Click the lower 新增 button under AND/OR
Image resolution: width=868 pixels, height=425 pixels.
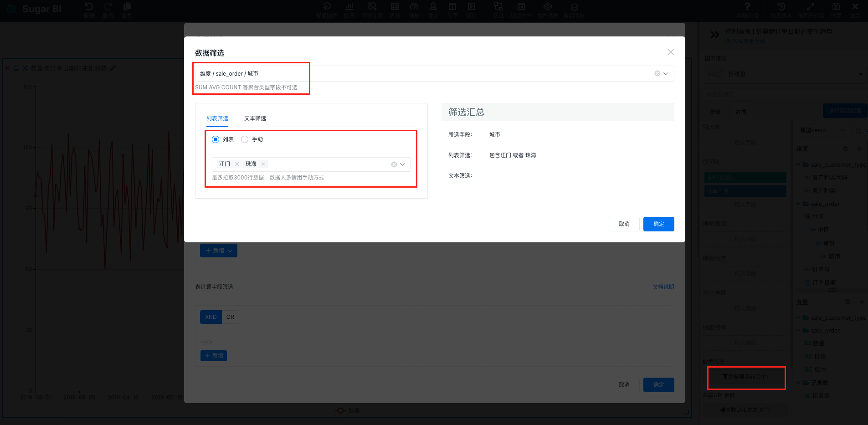click(x=214, y=356)
